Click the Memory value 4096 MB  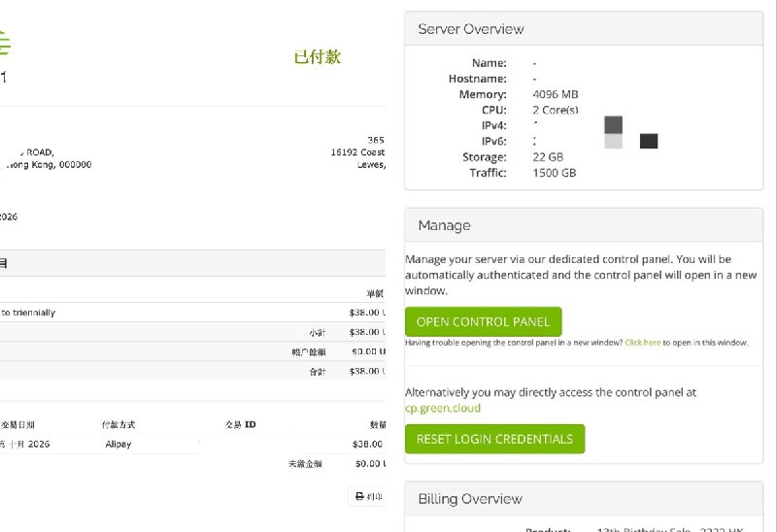tap(555, 94)
